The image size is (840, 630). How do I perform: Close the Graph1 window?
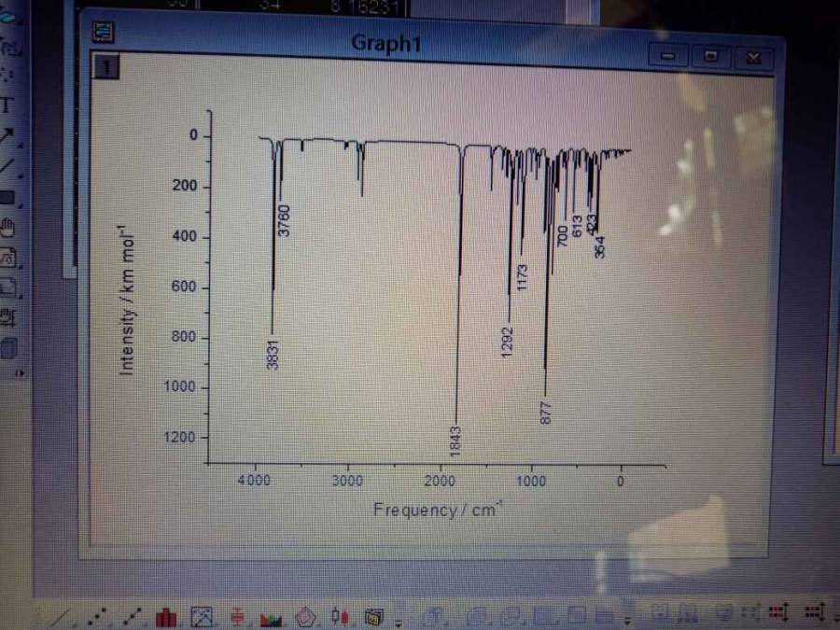click(x=754, y=57)
